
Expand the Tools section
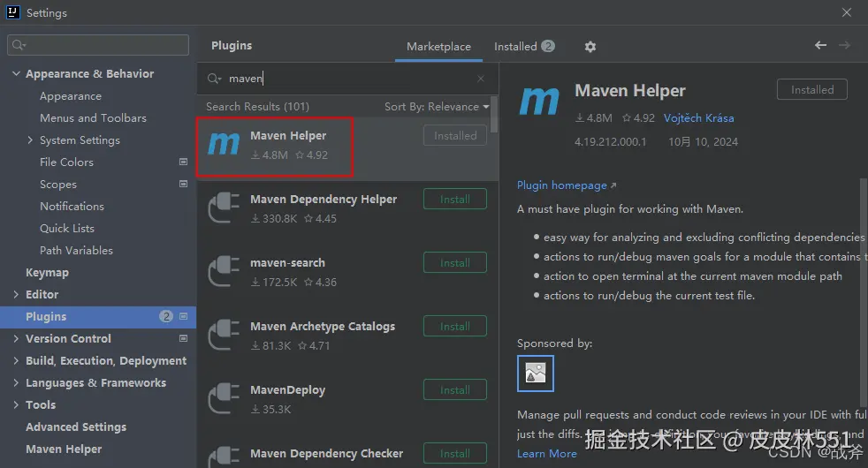coord(16,404)
